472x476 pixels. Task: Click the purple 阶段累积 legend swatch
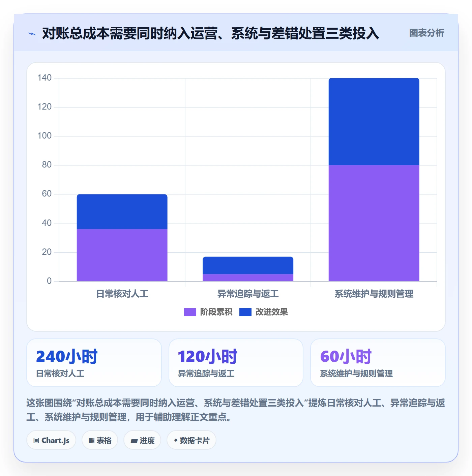pos(190,312)
